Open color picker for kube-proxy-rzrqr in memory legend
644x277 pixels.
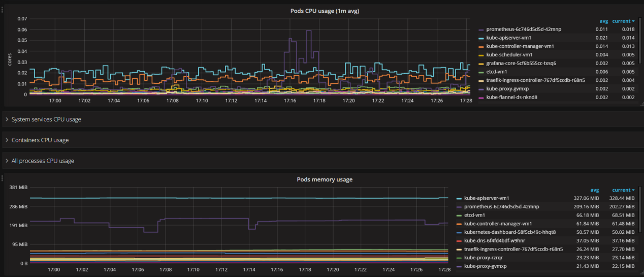(459, 258)
